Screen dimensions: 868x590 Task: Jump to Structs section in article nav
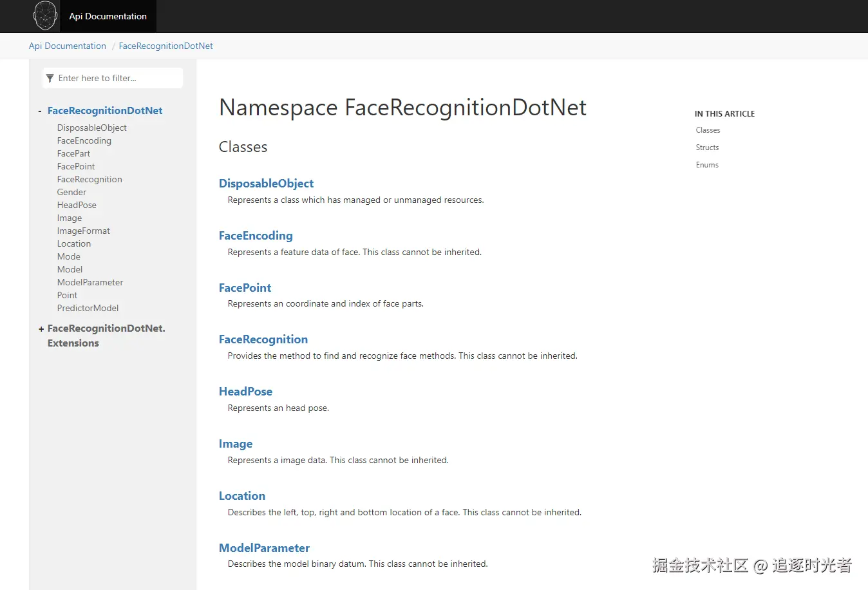click(707, 147)
